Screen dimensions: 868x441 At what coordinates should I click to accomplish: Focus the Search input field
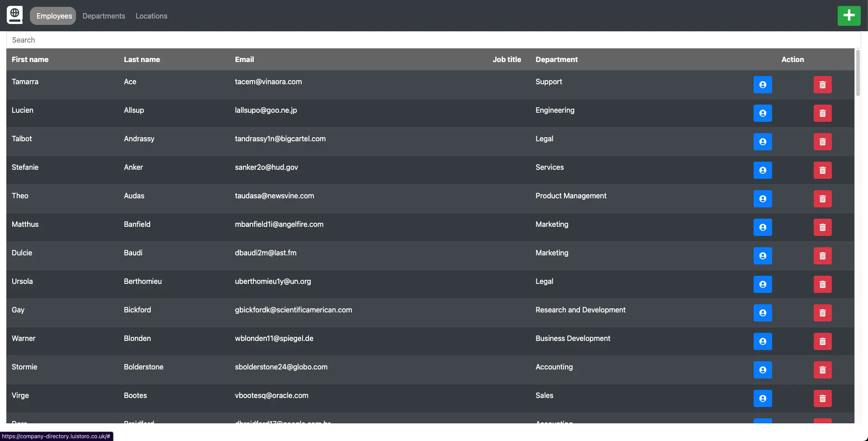[x=433, y=40]
